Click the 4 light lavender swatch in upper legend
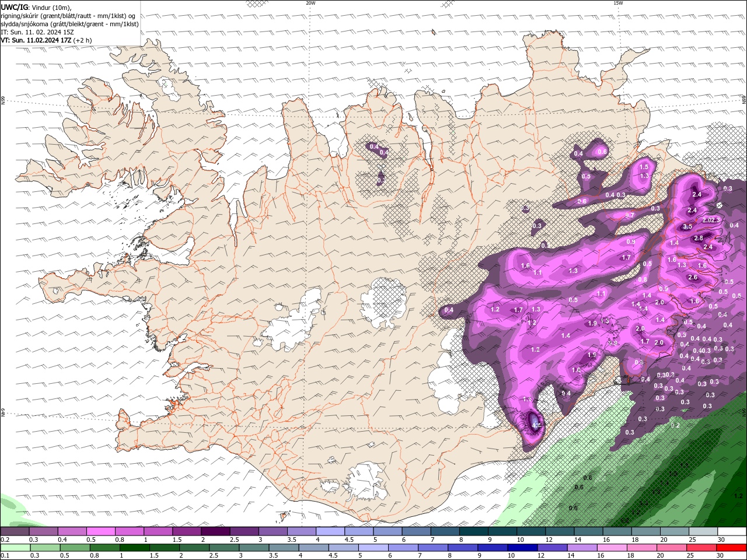 [329, 531]
